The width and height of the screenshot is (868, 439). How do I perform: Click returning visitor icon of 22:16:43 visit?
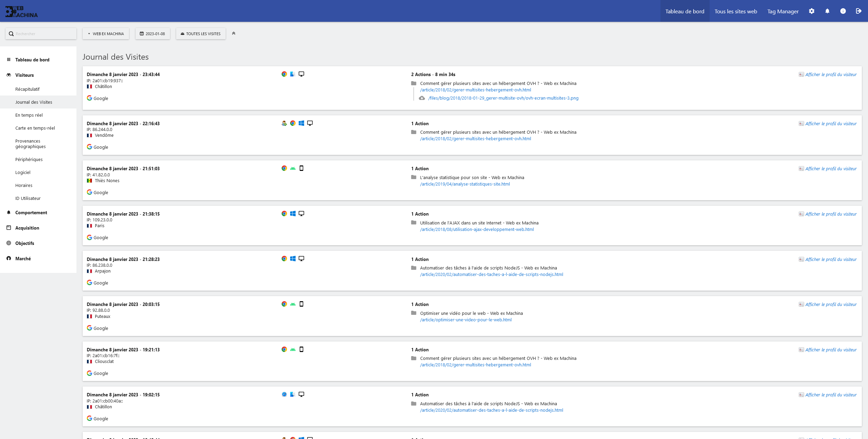point(284,123)
